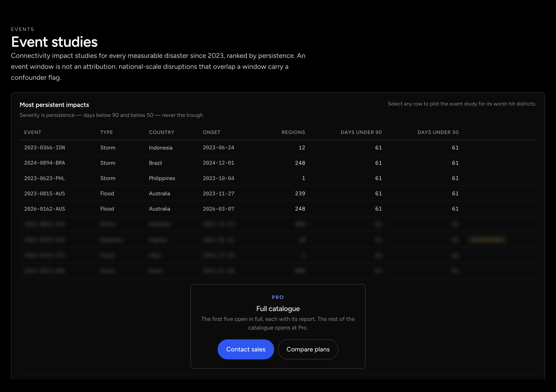Click the DAYS UNDER 90 column header
The image size is (556, 392).
(x=361, y=132)
